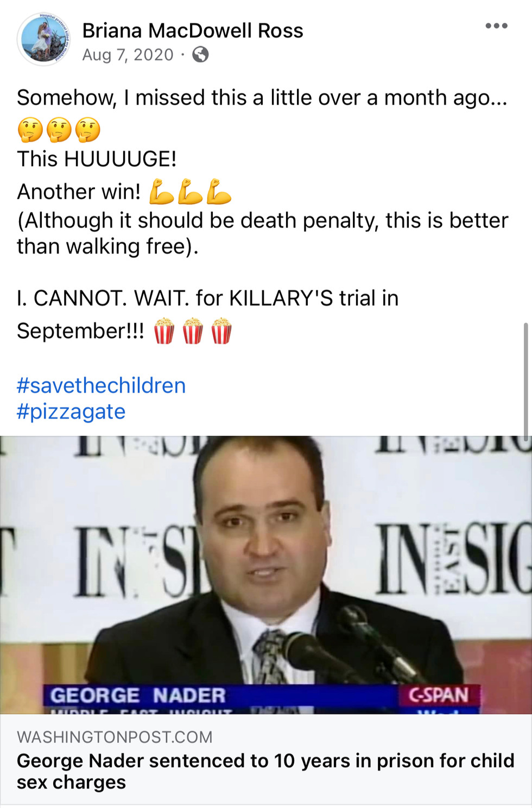This screenshot has width=532, height=808.
Task: Tap the C-SPAN logo in the image
Action: tap(438, 695)
